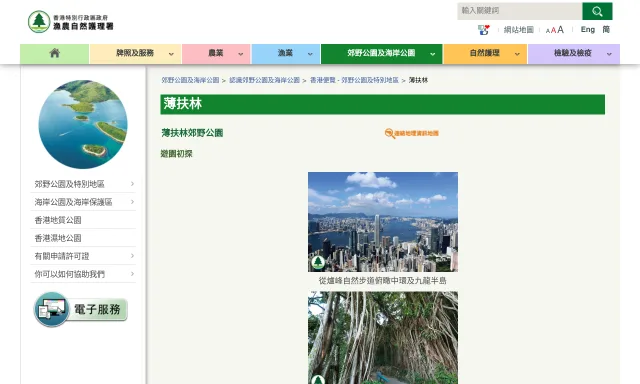This screenshot has width=640, height=384.
Task: Click the Victoria Harbour skyline photo
Action: click(383, 222)
